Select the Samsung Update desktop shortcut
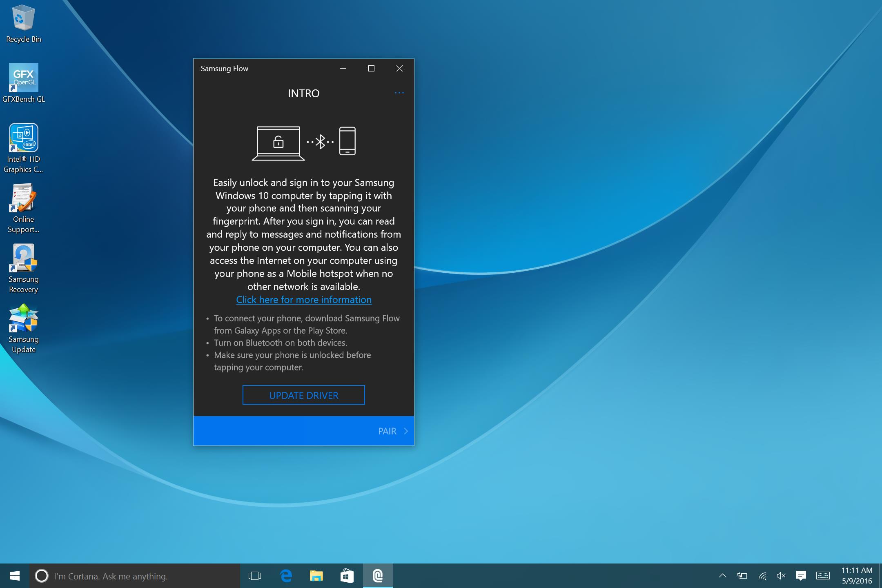 [24, 327]
